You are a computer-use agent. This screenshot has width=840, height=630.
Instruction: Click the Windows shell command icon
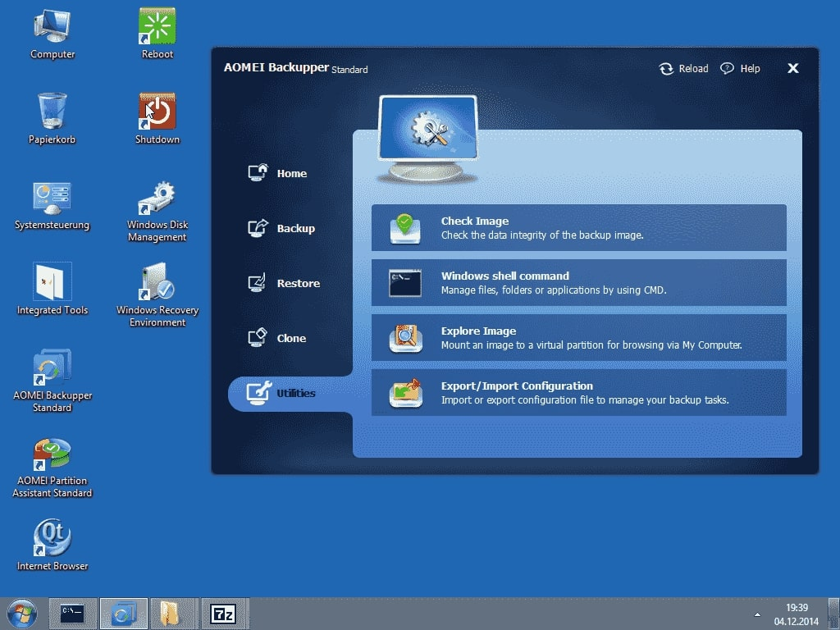[405, 283]
